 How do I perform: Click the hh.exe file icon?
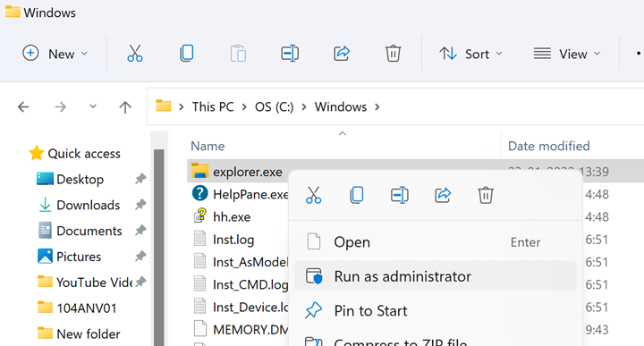coord(200,215)
